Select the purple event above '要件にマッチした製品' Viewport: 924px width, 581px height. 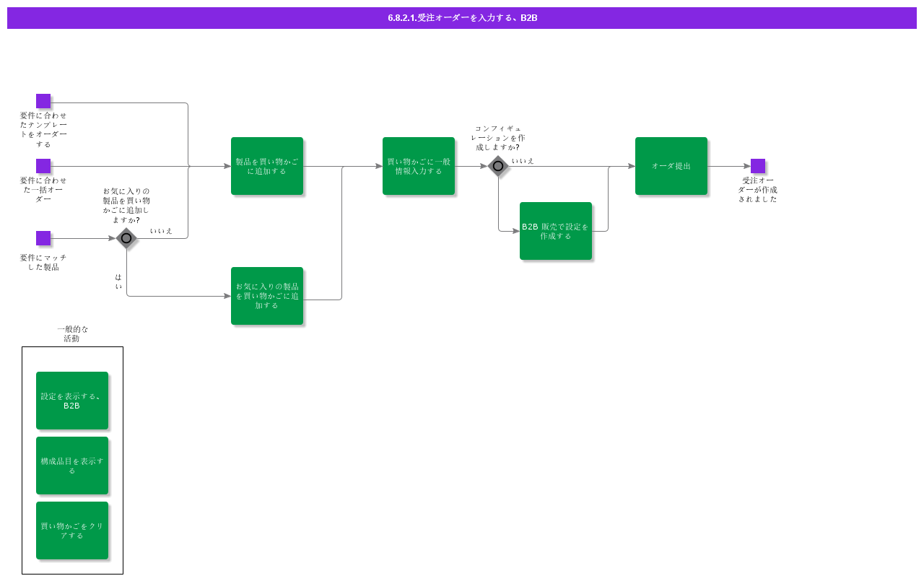click(x=43, y=238)
